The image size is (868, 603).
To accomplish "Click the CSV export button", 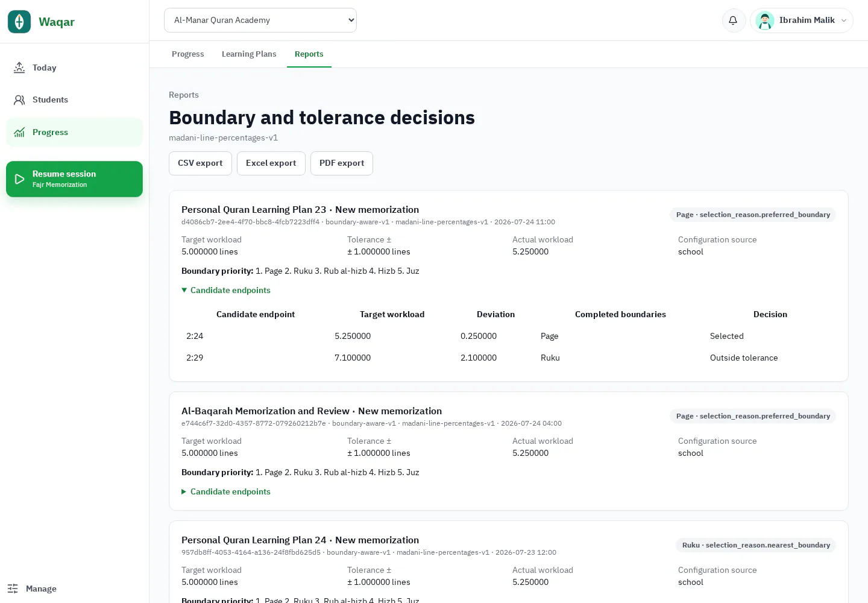I will pyautogui.click(x=200, y=163).
